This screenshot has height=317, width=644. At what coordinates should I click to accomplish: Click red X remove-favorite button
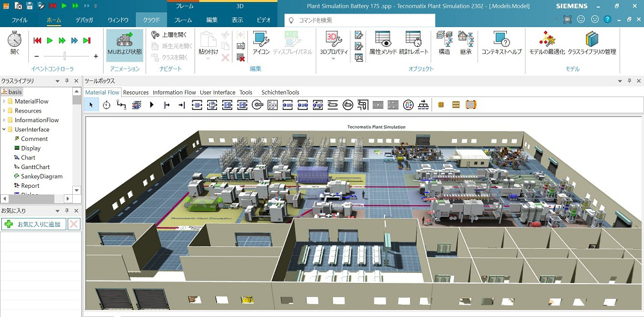coord(74,224)
